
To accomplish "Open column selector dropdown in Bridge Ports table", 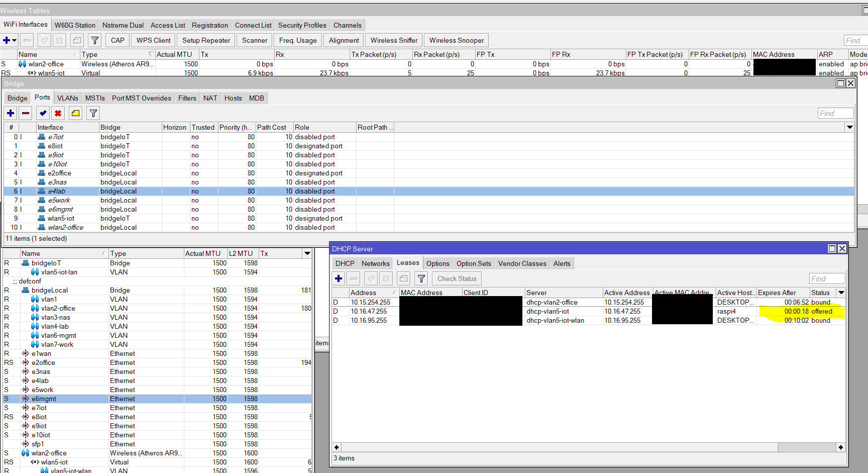I will [x=849, y=127].
